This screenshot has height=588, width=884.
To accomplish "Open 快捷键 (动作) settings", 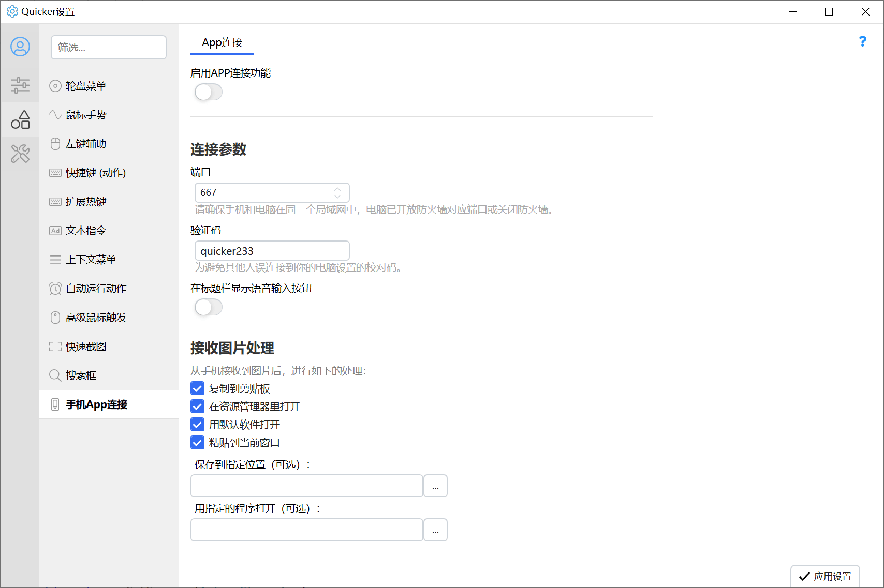I will click(109, 173).
